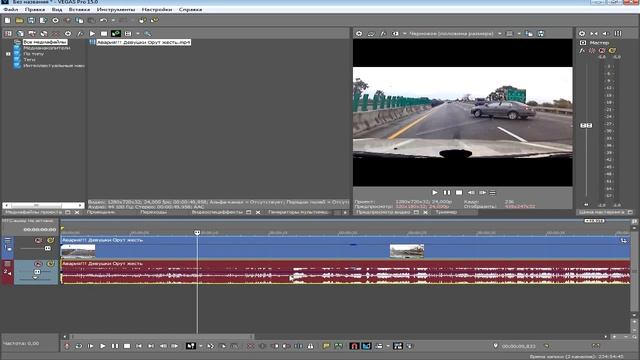Start media preview in Project Media toolbar
The width and height of the screenshot is (640, 360).
click(92, 33)
